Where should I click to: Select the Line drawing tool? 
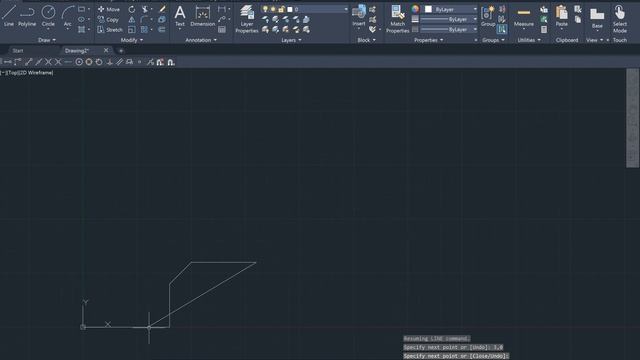tap(9, 16)
